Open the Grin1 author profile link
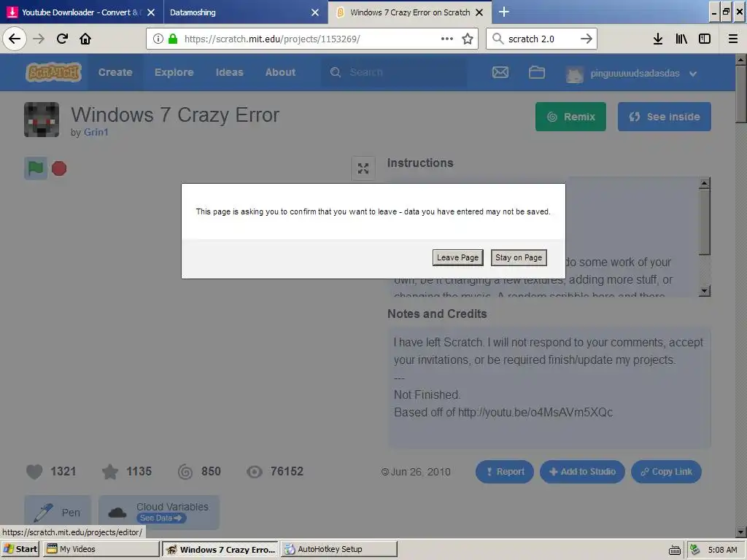 [x=96, y=133]
